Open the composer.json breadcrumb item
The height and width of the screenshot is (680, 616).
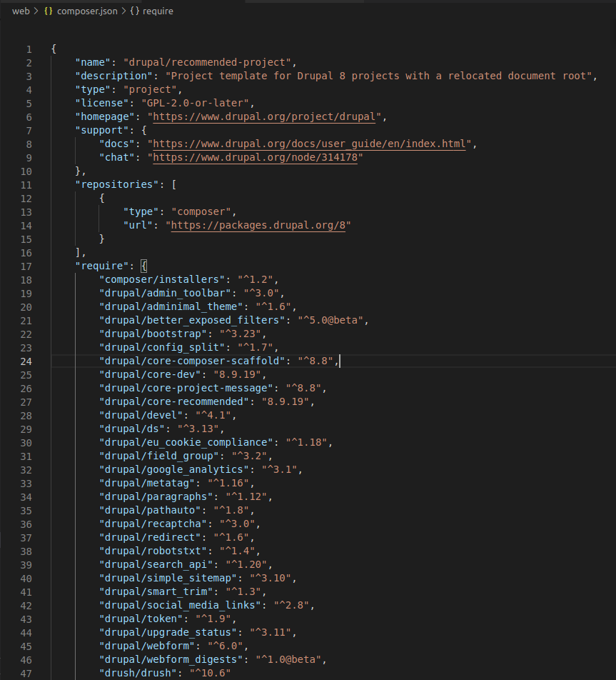87,11
